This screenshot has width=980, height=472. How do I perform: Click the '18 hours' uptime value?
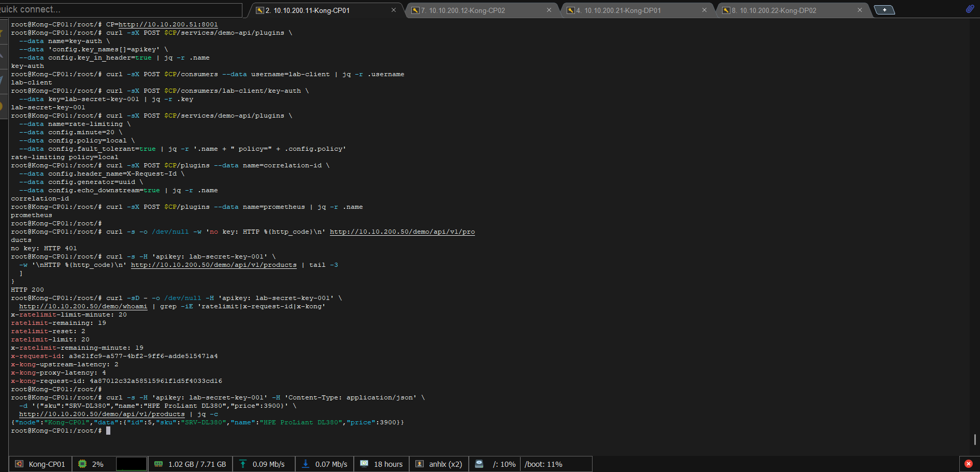click(x=388, y=464)
